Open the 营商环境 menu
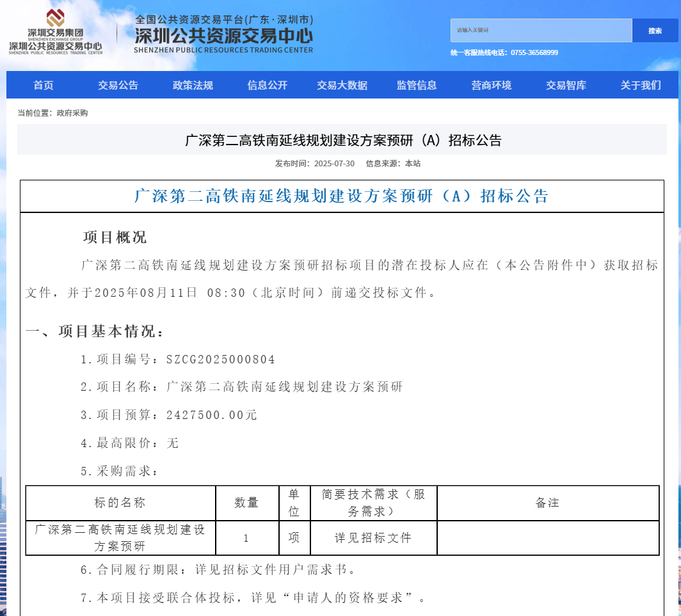The height and width of the screenshot is (616, 681). [492, 85]
